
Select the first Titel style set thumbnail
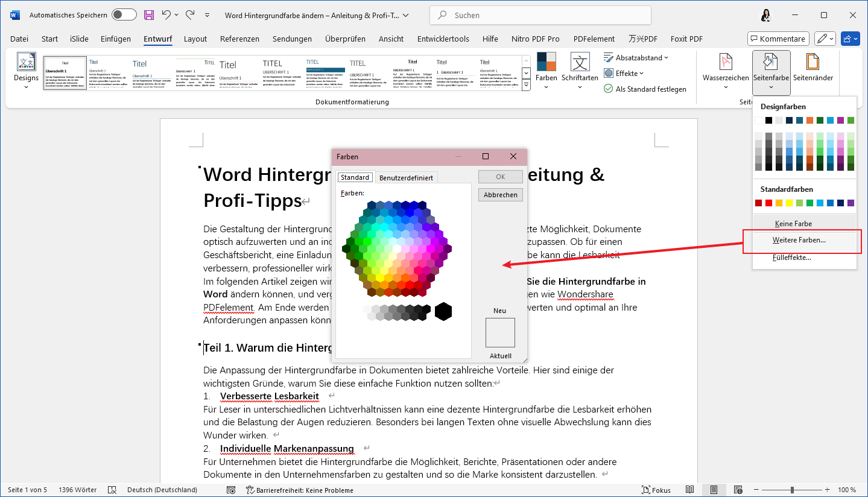click(x=65, y=72)
